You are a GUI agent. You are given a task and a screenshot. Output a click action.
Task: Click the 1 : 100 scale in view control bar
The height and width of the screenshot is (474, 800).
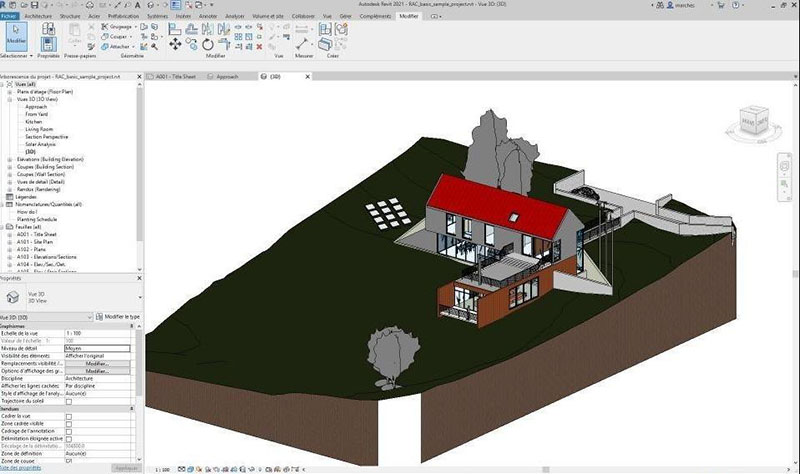click(x=162, y=469)
